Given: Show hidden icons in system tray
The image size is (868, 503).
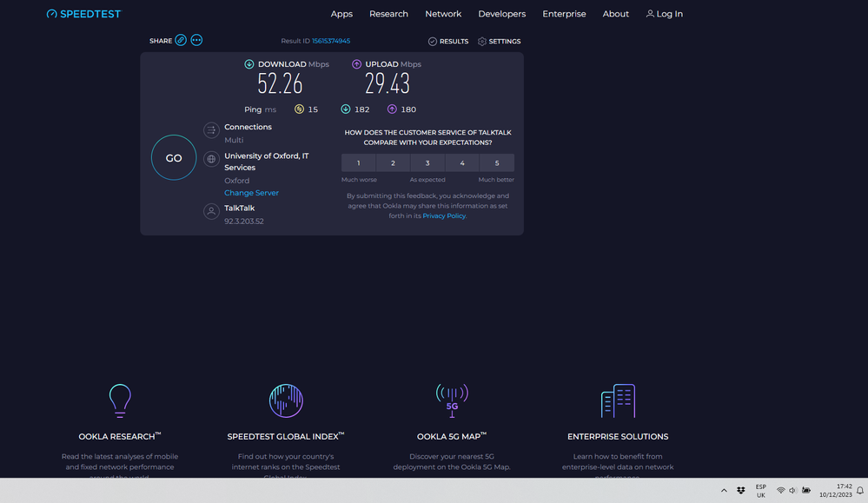Looking at the screenshot, I should tap(724, 491).
